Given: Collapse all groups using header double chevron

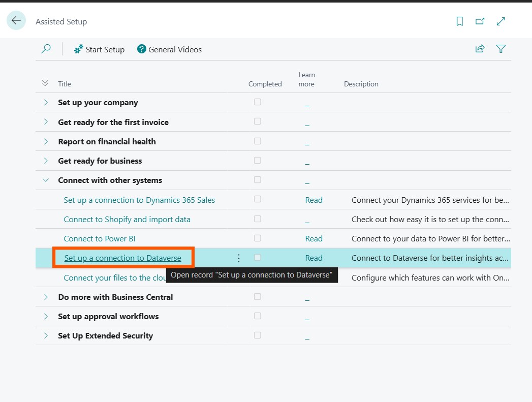Looking at the screenshot, I should pyautogui.click(x=45, y=83).
